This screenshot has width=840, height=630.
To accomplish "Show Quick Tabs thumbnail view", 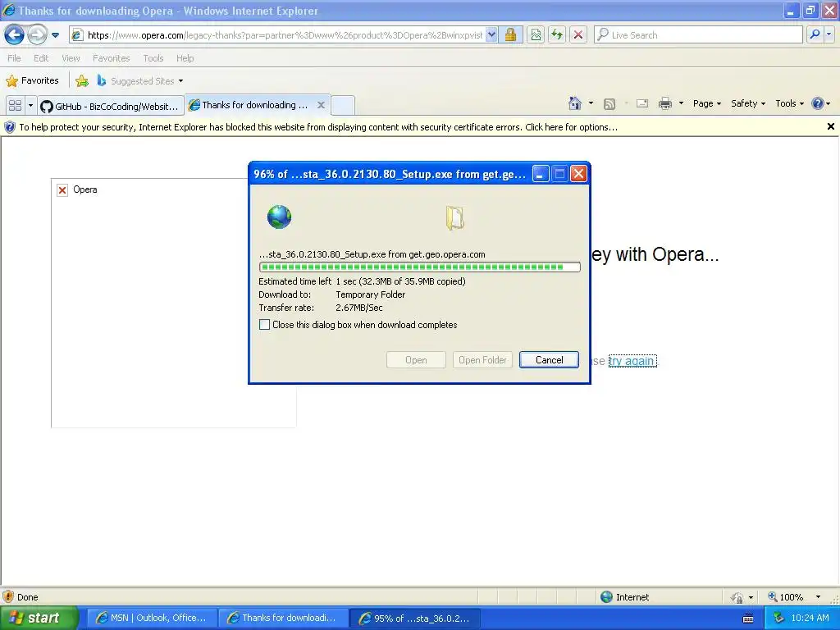I will [15, 106].
